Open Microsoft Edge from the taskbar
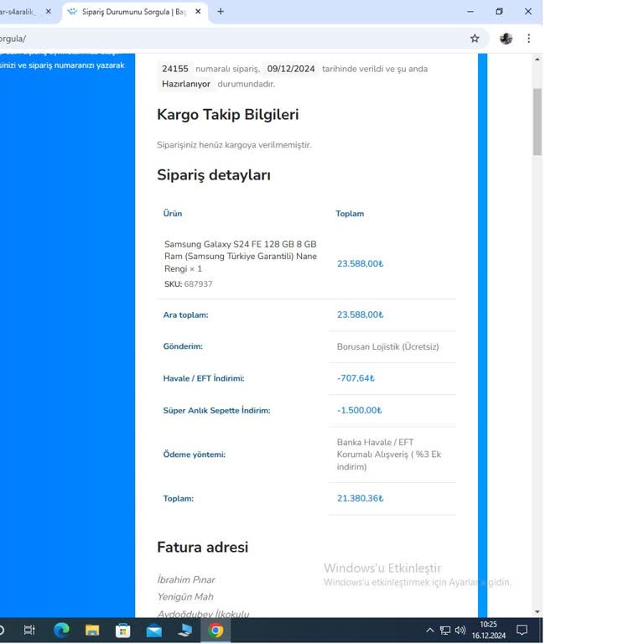Viewport: 644px width, 644px height. (61, 630)
